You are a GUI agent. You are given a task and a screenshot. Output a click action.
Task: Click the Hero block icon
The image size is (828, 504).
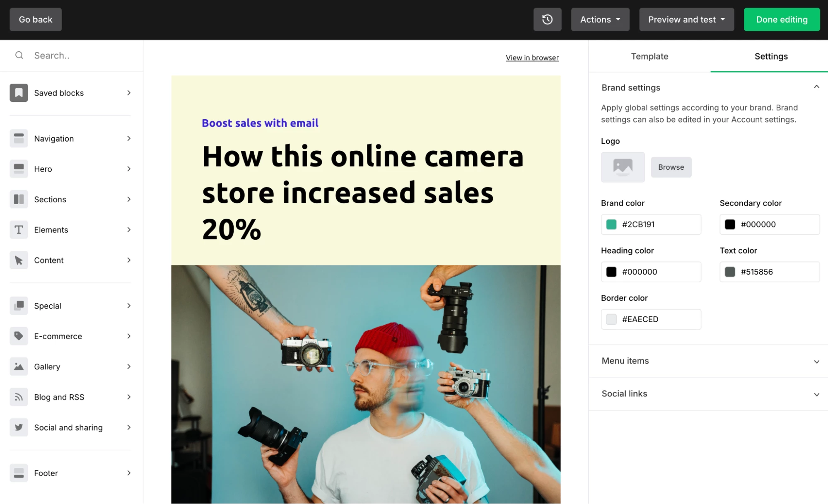coord(19,169)
